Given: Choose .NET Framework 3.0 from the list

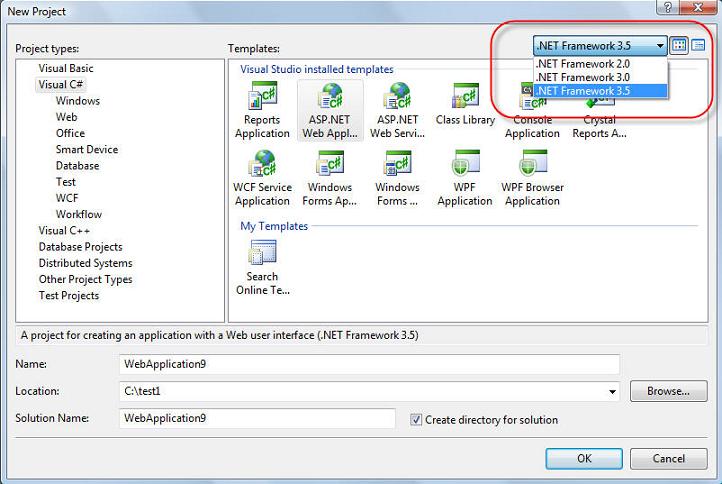Looking at the screenshot, I should pos(600,77).
